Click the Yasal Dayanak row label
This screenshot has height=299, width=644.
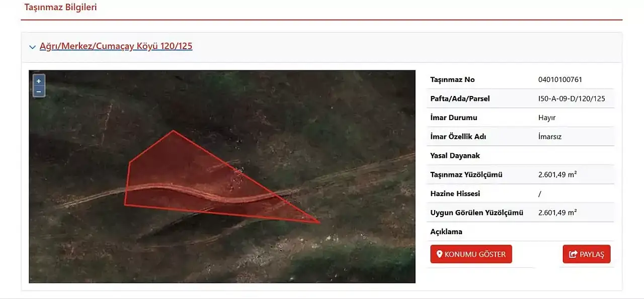click(x=455, y=156)
